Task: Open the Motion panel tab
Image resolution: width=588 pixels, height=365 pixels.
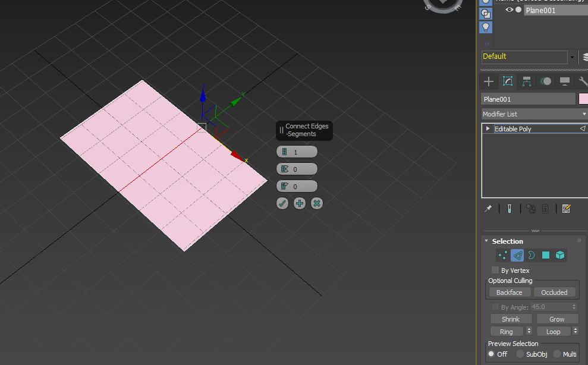Action: [546, 81]
